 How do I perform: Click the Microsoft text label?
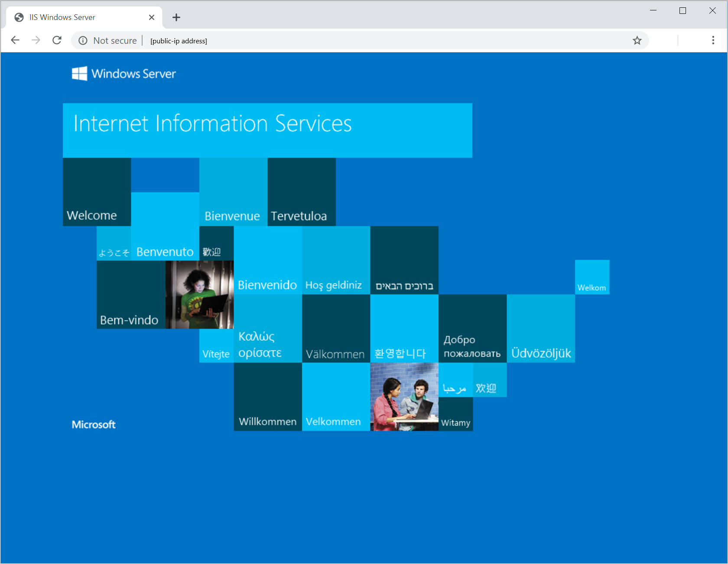93,424
